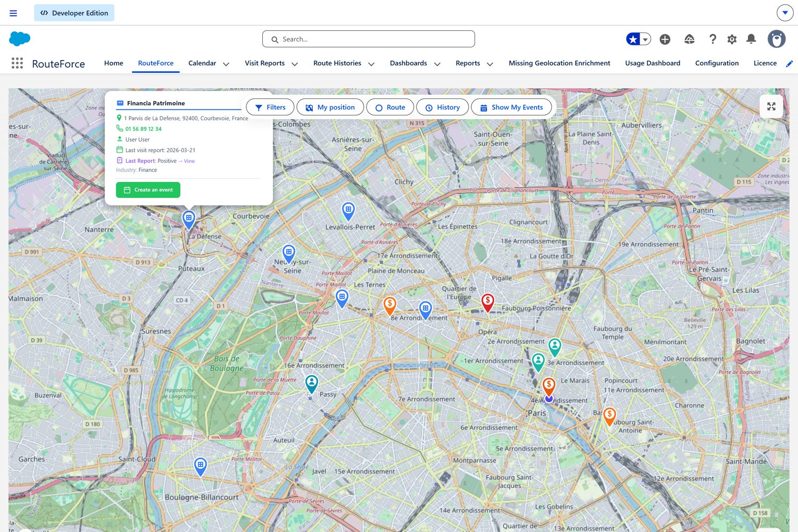Open the user profile dropdown arrow

click(x=785, y=12)
